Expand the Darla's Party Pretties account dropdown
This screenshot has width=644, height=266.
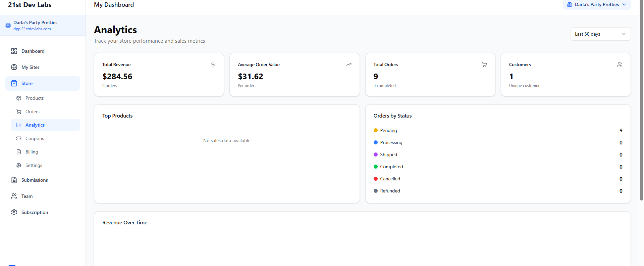(x=596, y=5)
